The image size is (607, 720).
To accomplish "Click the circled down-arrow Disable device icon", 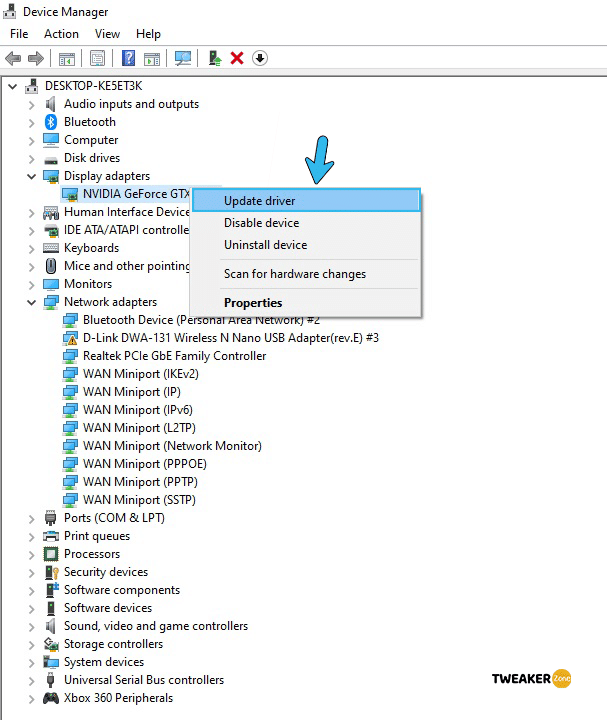I will point(260,58).
